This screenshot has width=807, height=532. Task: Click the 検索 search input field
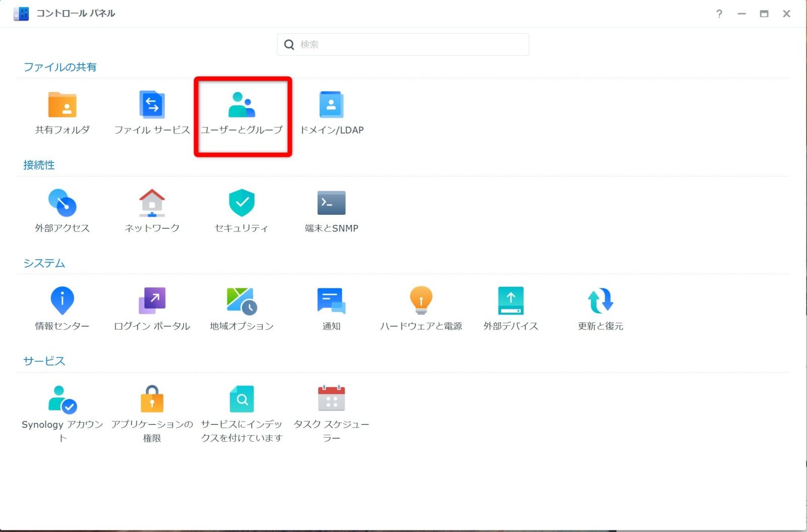coord(409,44)
